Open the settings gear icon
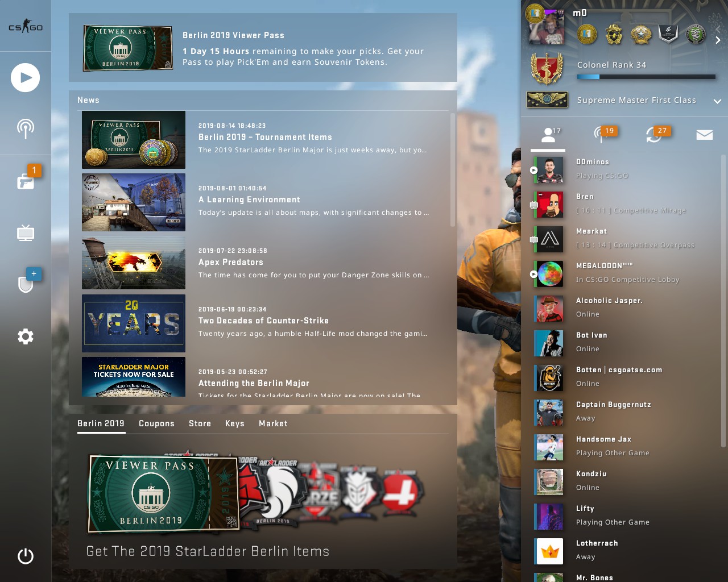Viewport: 728px width, 582px height. coord(26,336)
